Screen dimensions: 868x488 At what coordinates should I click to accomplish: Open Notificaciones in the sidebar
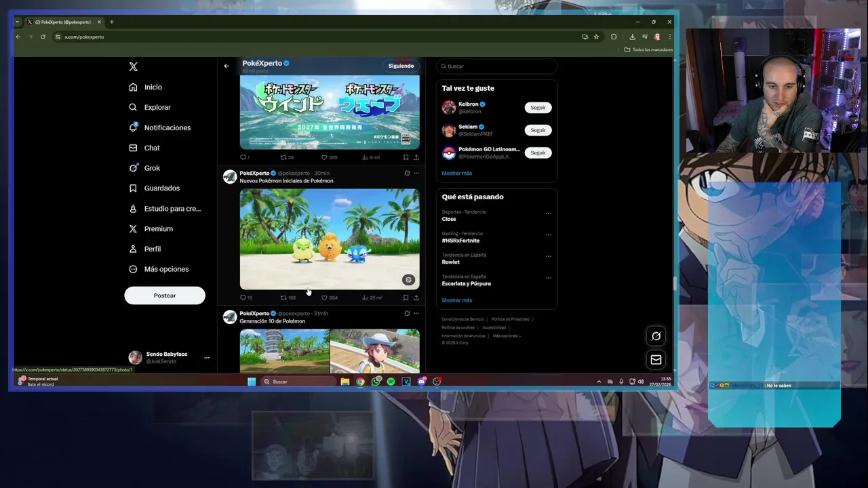pyautogui.click(x=160, y=127)
